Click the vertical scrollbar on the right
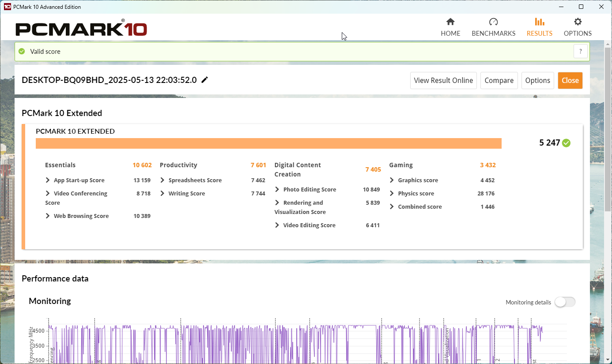Viewport: 612px width, 364px height. (608, 176)
